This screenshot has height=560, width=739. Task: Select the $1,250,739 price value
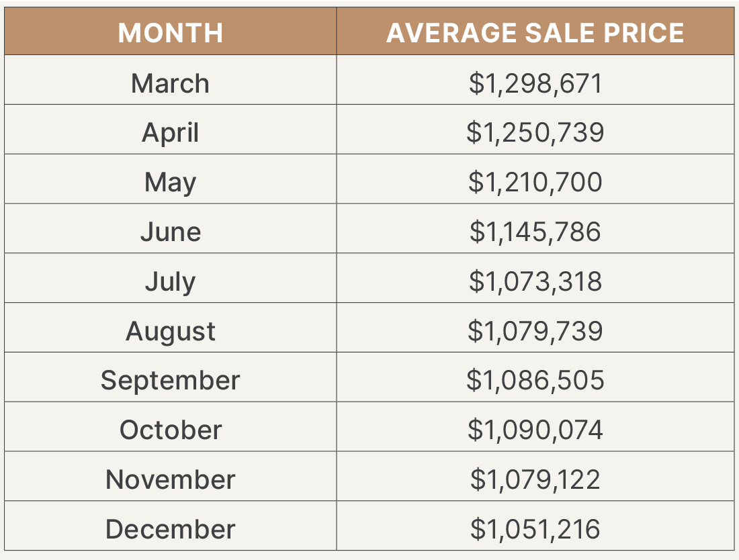535,132
